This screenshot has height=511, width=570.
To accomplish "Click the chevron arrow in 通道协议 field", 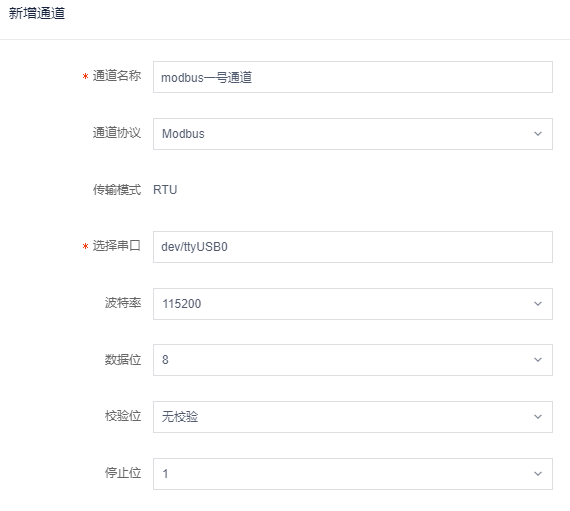I will (538, 134).
